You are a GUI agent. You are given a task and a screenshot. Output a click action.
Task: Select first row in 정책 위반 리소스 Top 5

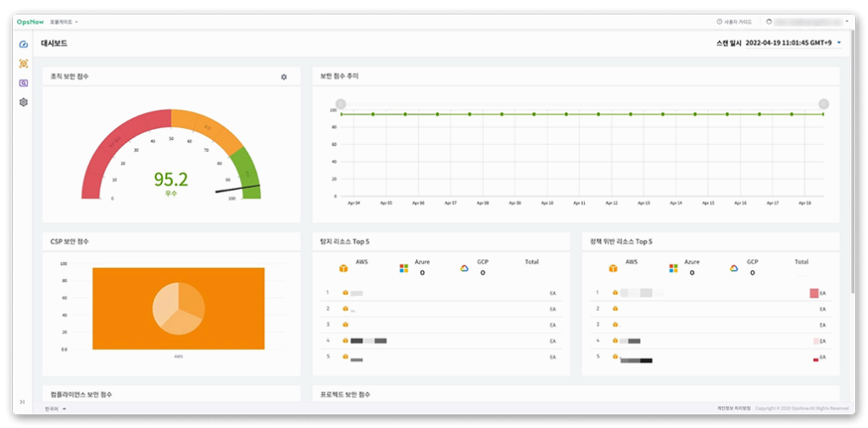[710, 293]
